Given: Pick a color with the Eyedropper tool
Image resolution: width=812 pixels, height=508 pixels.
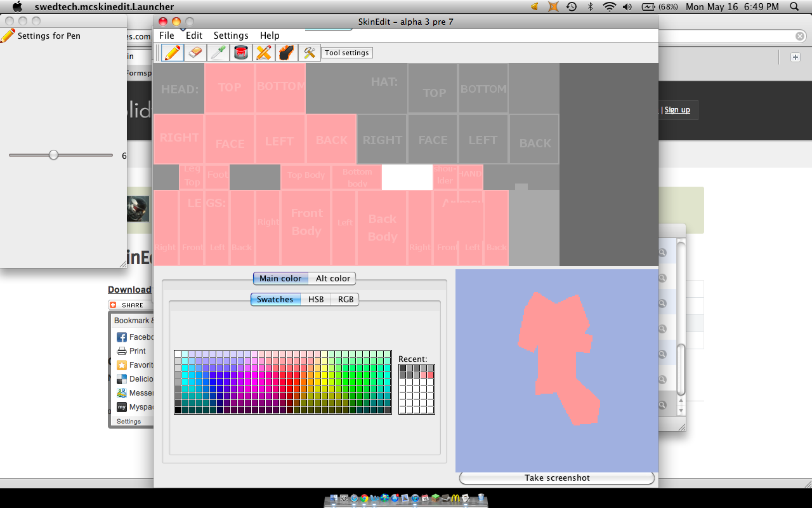Looking at the screenshot, I should point(218,52).
